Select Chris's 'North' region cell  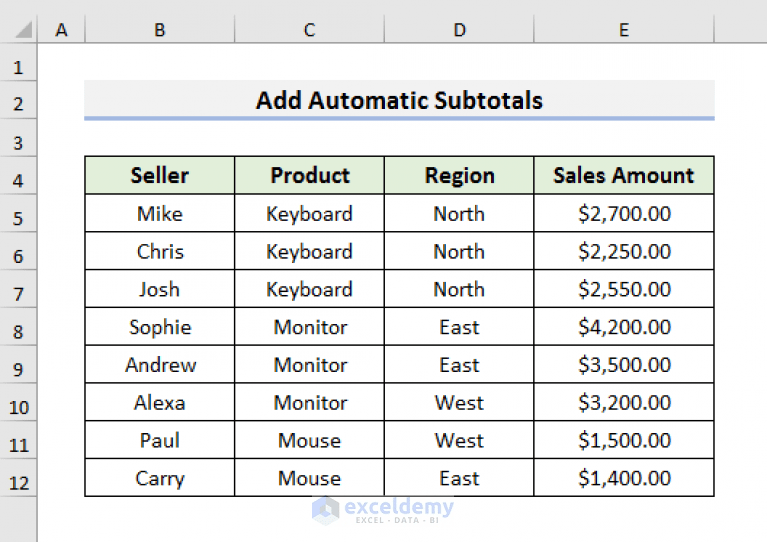click(x=459, y=251)
